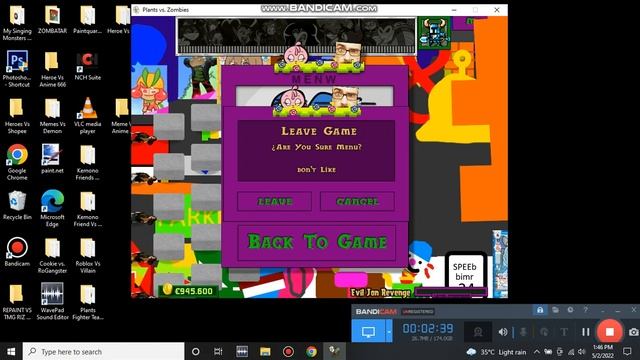Open Bandicam help question mark
This screenshot has width=640, height=360.
pyautogui.click(x=585, y=310)
